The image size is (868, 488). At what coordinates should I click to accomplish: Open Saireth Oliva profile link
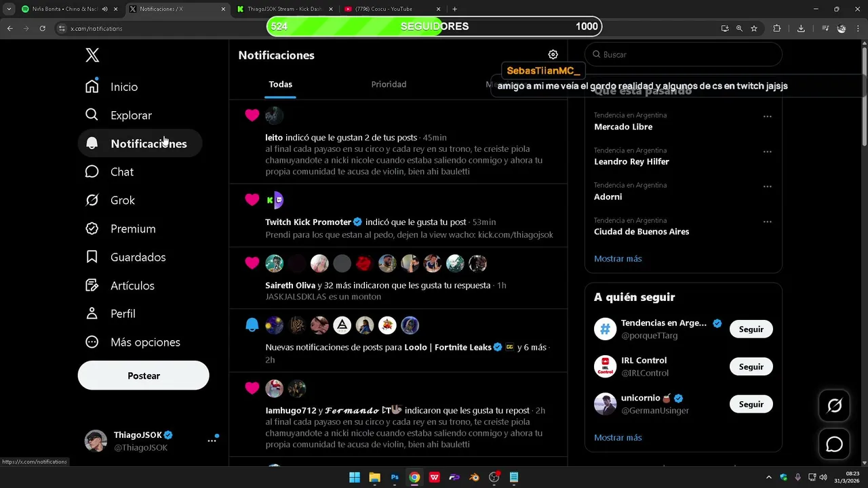(x=290, y=285)
